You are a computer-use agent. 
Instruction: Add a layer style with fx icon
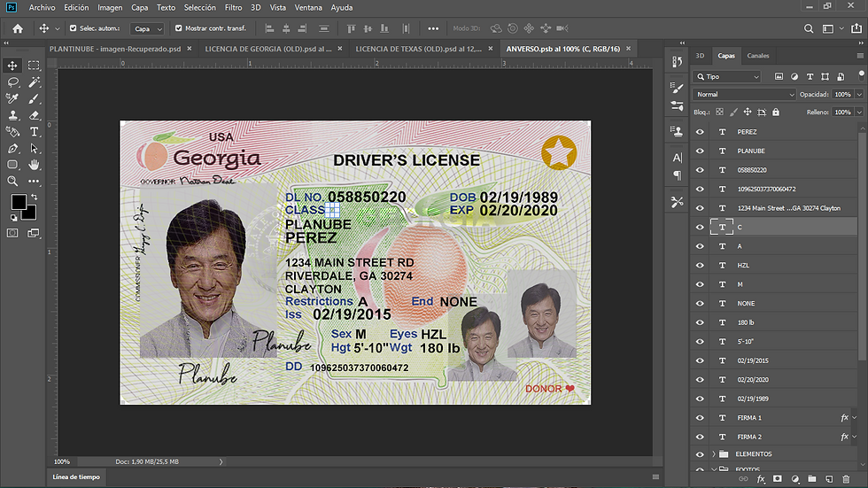click(x=761, y=479)
